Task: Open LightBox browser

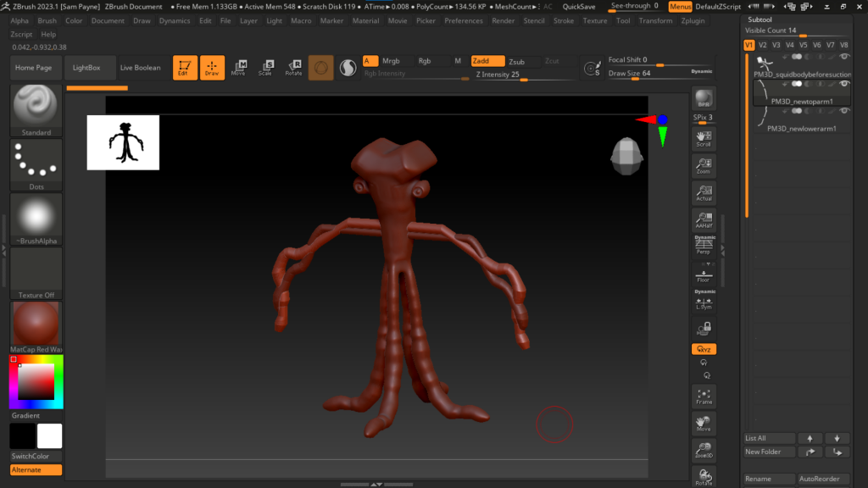Action: [x=86, y=68]
